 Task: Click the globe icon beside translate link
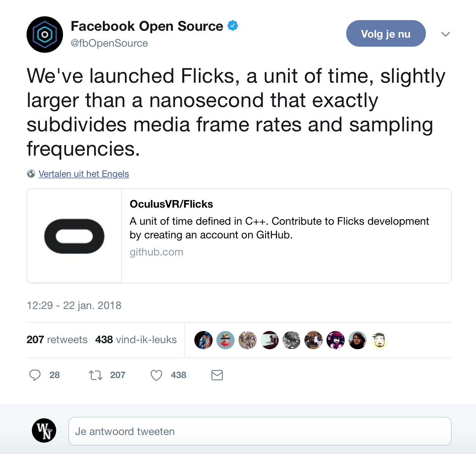[31, 174]
